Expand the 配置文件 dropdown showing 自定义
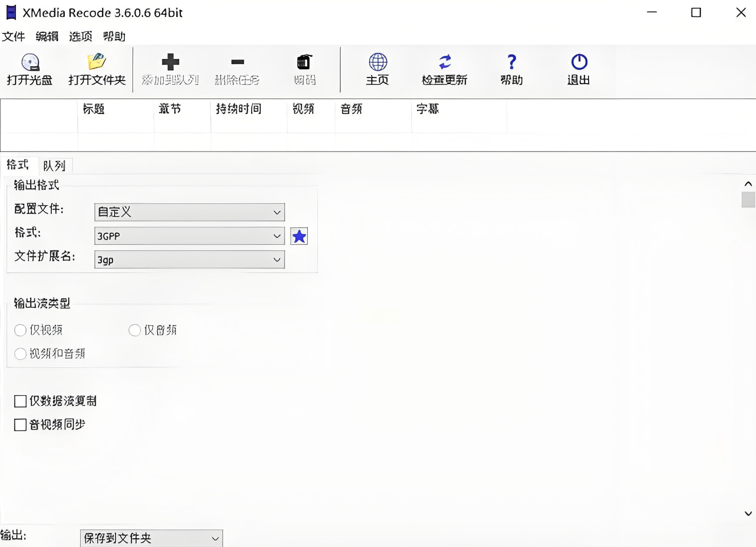756x547 pixels. 190,212
